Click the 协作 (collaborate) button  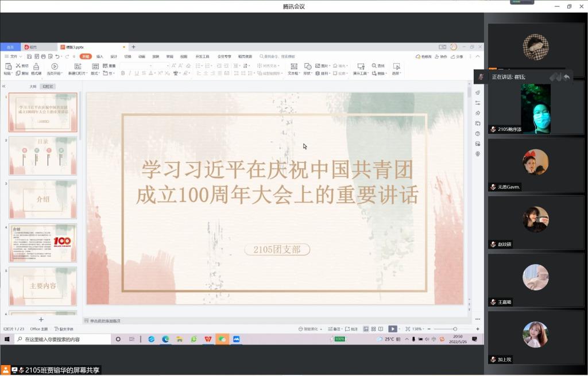[440, 56]
